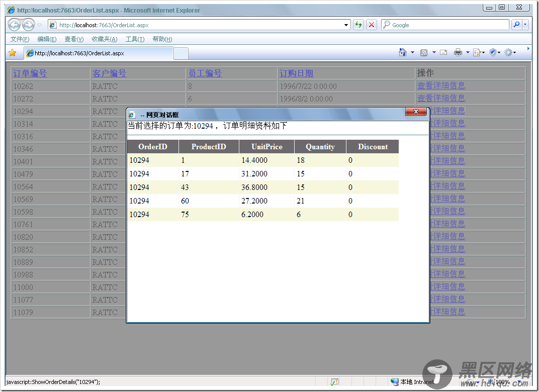
Task: Click the 操作 column header text
Action: pos(425,73)
